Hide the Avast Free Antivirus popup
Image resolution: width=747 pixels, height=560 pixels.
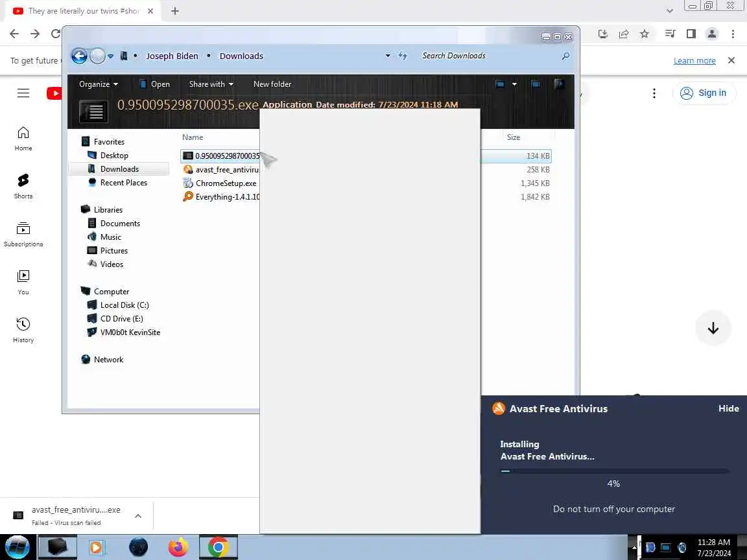[x=728, y=408]
